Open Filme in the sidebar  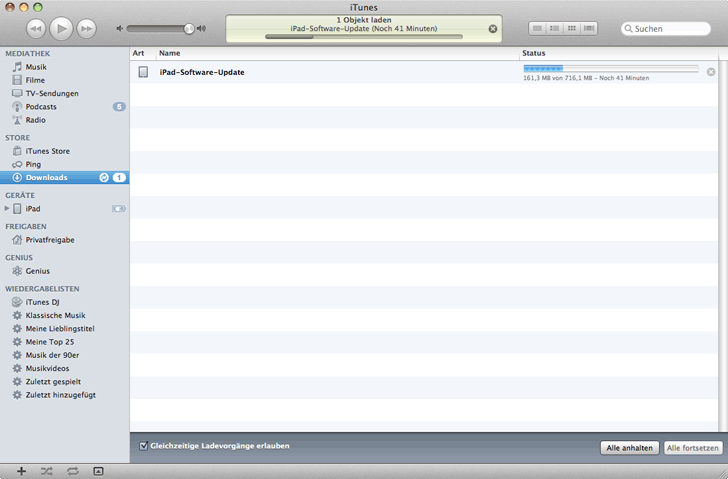pyautogui.click(x=35, y=80)
